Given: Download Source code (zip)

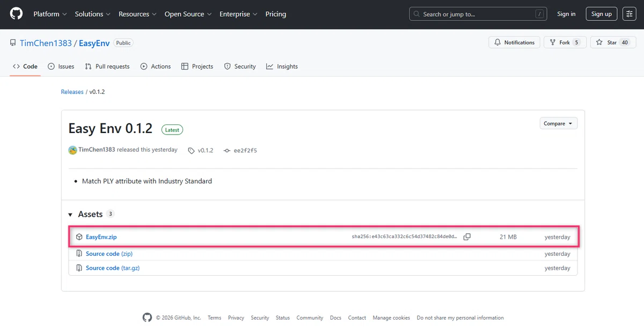Looking at the screenshot, I should click(109, 254).
